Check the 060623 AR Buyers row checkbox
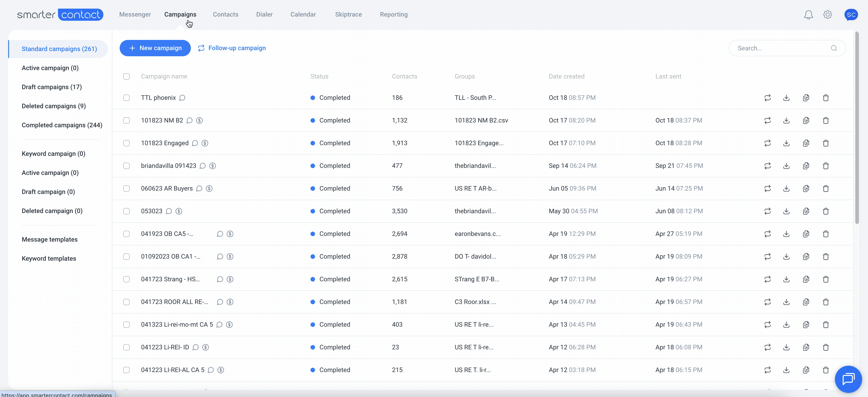This screenshot has width=868, height=397. (x=126, y=189)
